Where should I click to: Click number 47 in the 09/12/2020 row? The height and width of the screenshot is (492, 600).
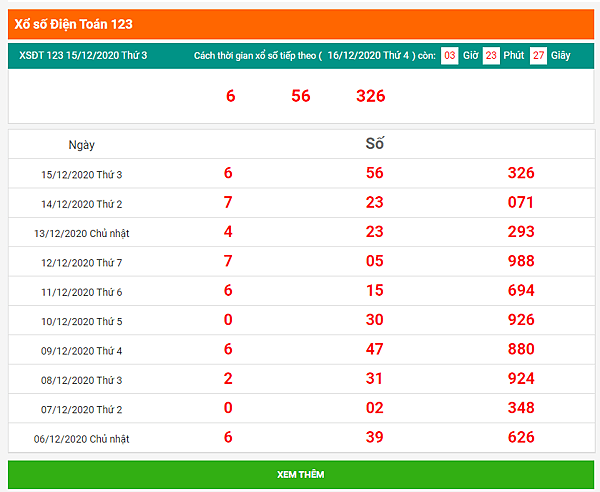[x=375, y=349]
